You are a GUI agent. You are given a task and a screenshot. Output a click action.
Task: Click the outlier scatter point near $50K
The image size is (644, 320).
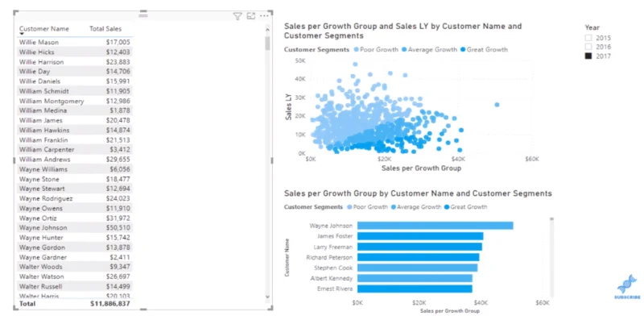(x=497, y=105)
